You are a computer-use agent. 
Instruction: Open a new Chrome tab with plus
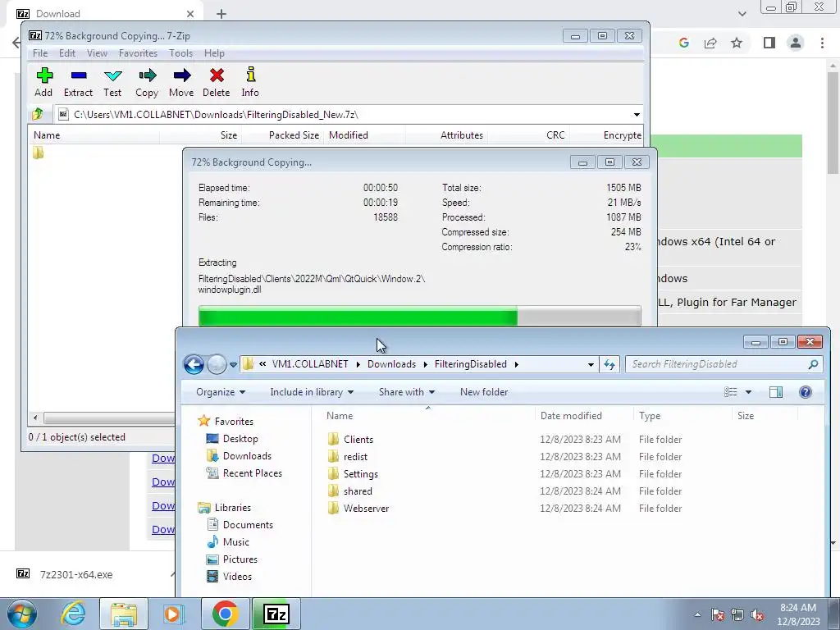[221, 14]
